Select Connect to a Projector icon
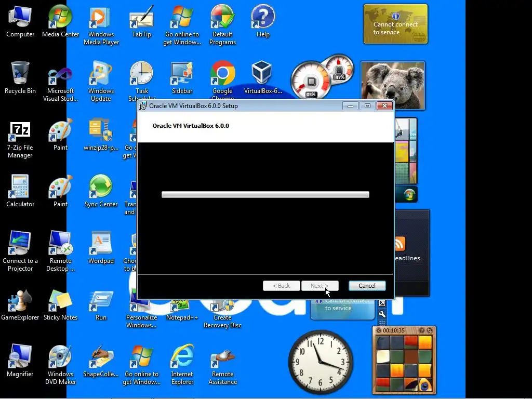Screen dimensions: 532x399 click(20, 252)
